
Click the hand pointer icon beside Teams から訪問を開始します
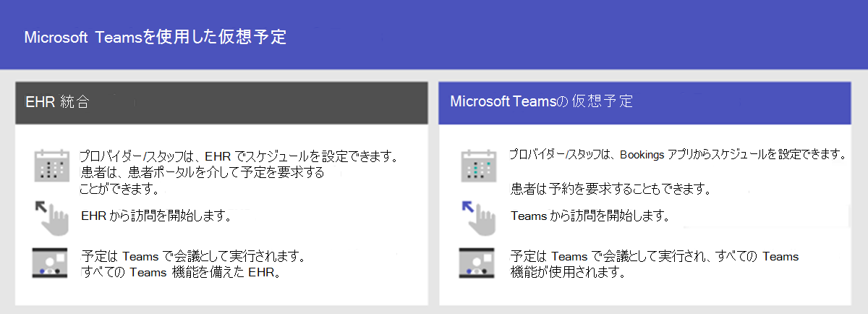(478, 218)
